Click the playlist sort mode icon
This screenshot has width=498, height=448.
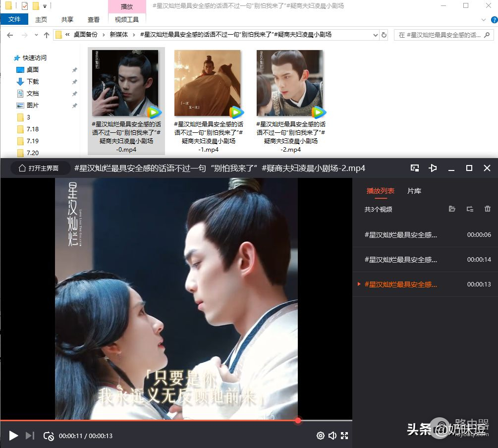470,209
